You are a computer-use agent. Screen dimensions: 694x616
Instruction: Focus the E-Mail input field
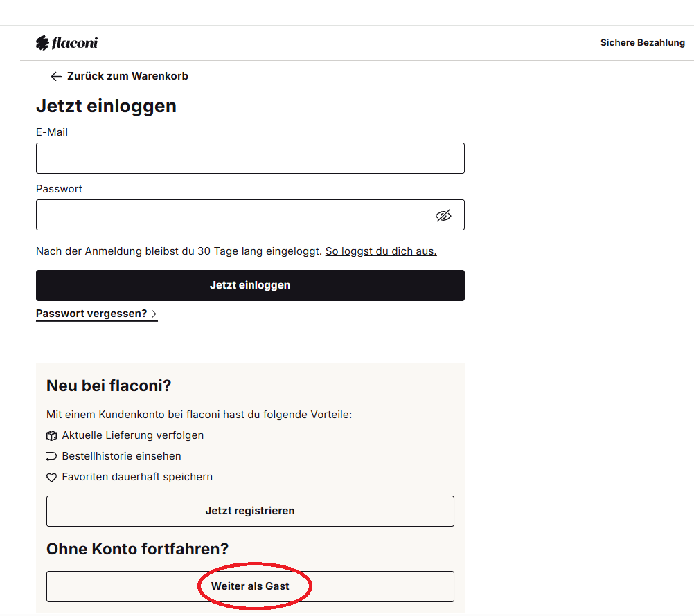click(x=250, y=158)
